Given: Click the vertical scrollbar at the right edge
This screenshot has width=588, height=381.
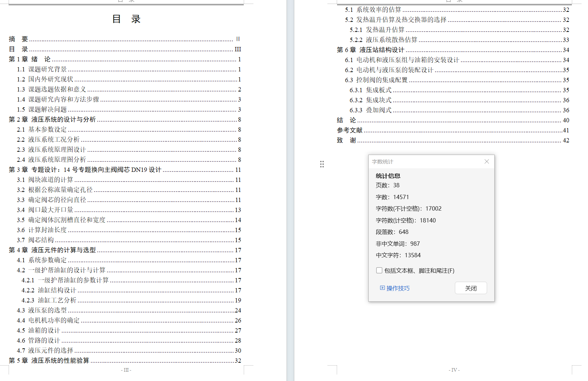Looking at the screenshot, I should 585,179.
